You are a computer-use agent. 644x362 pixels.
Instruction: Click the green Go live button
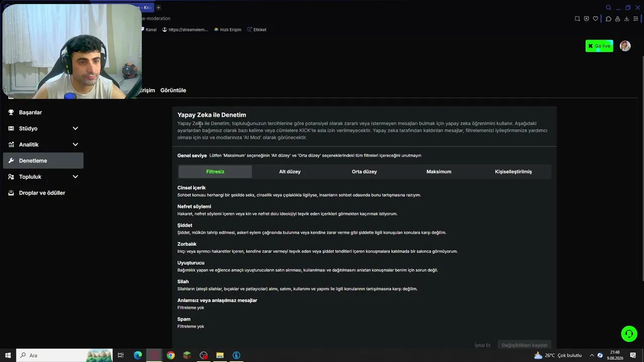(599, 46)
